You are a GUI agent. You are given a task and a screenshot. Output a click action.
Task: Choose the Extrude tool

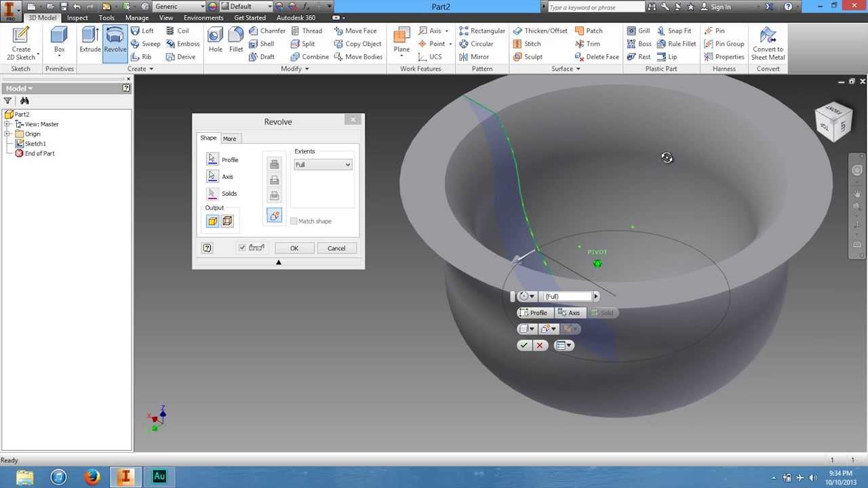pos(90,41)
